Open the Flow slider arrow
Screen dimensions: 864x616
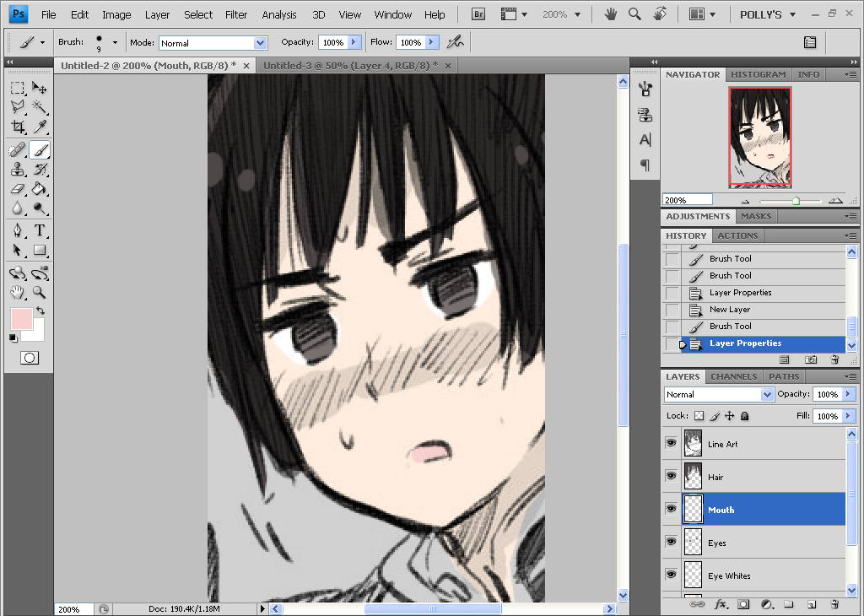(x=431, y=42)
